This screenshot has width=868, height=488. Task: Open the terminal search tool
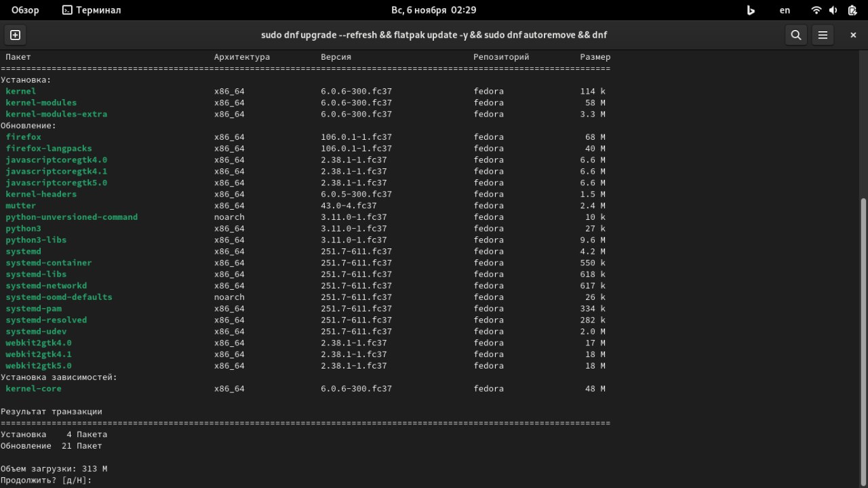point(795,35)
